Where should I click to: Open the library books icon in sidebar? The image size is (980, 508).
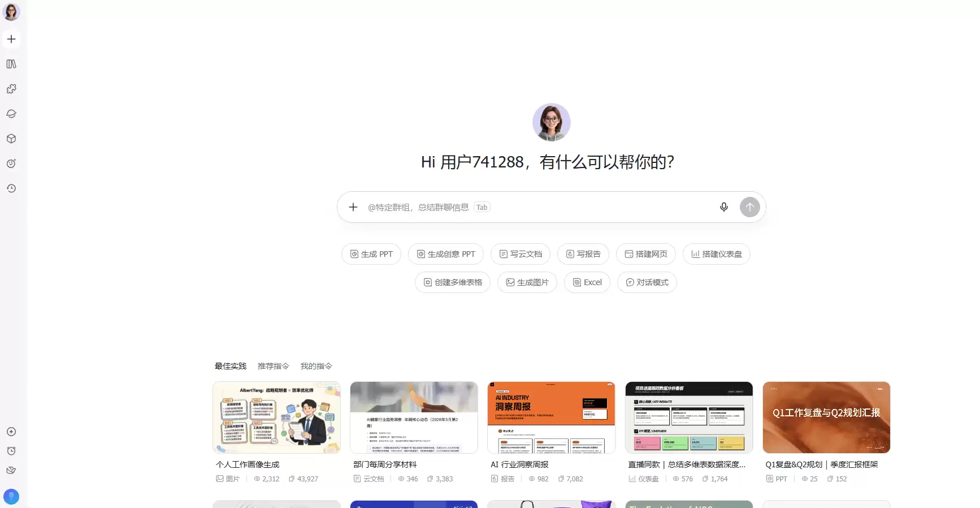click(11, 64)
